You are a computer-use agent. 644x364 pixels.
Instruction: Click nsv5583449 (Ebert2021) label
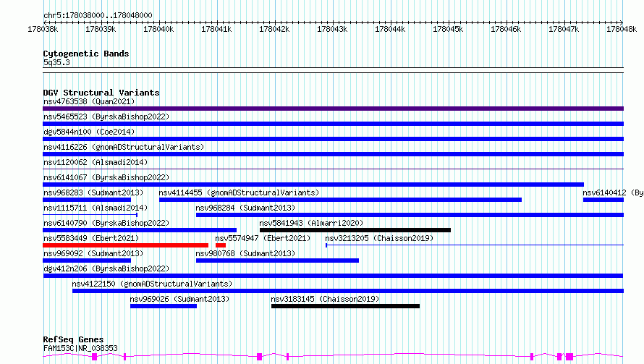coord(91,238)
